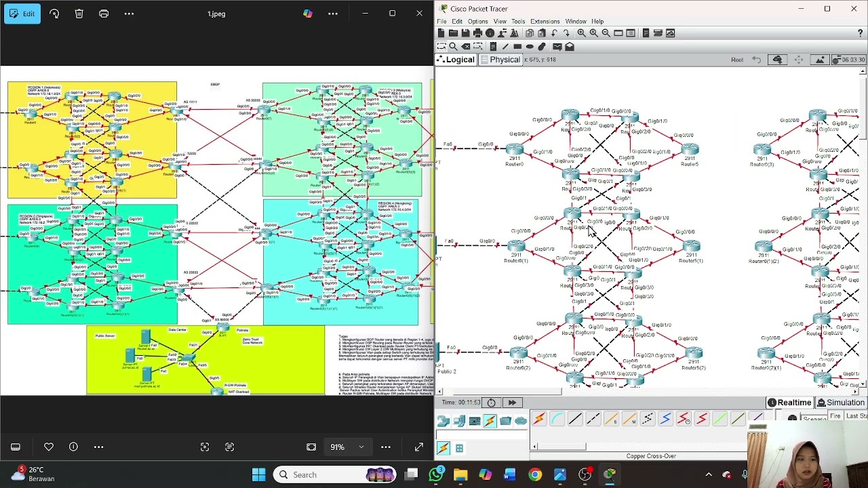Screen dimensions: 868x488
Task: Click the Power Cycle Devices button
Action: pos(491,403)
